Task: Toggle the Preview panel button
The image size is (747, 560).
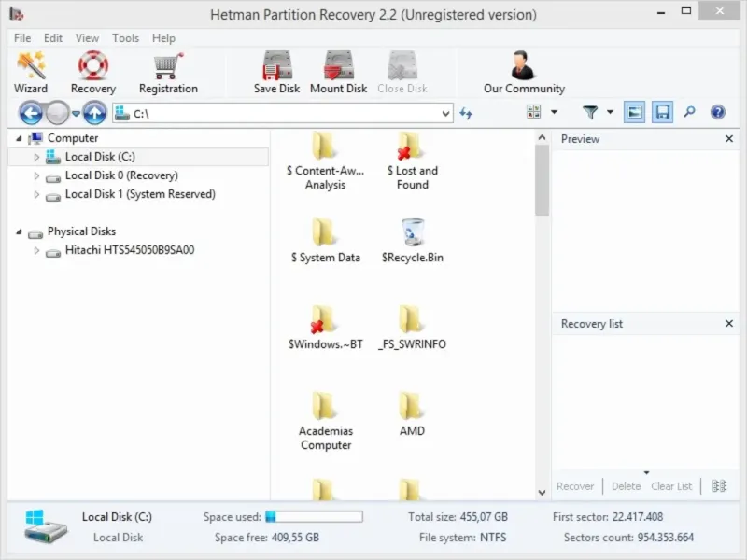Action: pos(635,112)
